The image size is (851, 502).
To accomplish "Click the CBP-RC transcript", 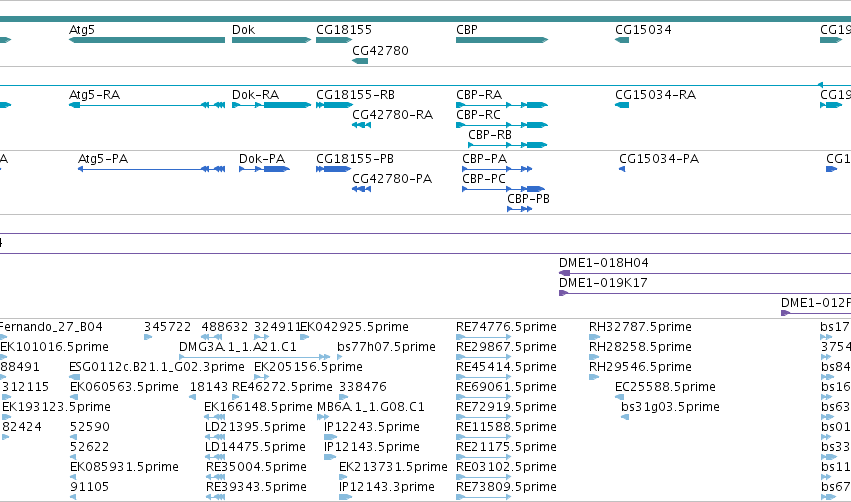I will pyautogui.click(x=502, y=125).
